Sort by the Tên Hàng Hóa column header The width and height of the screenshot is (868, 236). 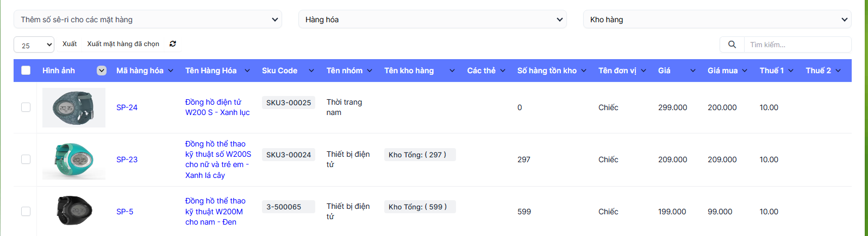(211, 71)
